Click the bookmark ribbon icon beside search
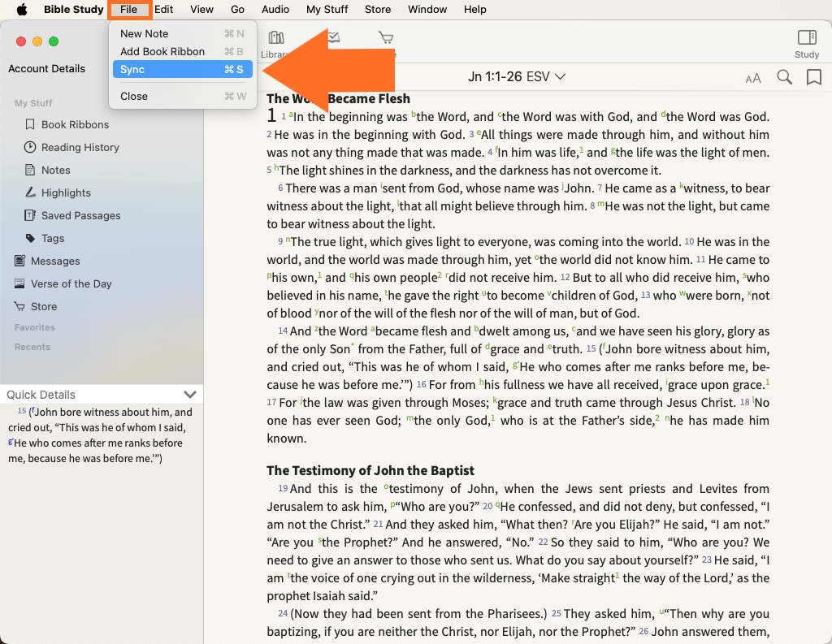The image size is (832, 644). [x=814, y=77]
